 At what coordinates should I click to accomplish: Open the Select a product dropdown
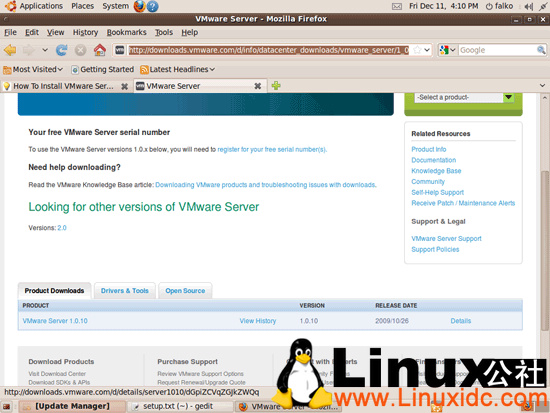464,97
